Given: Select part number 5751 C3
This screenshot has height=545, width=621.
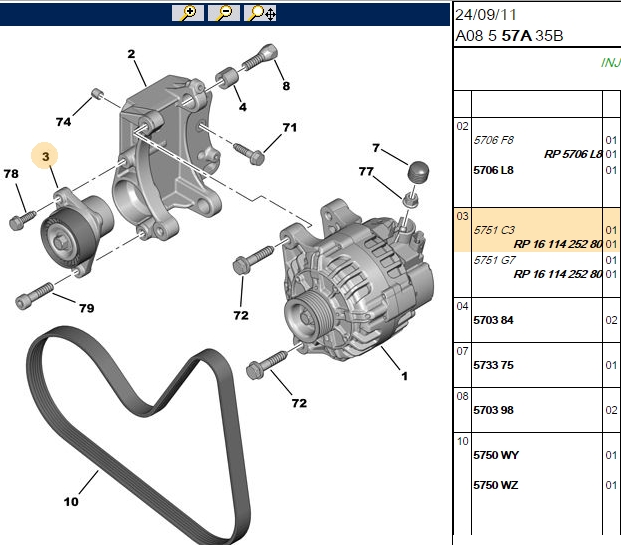Looking at the screenshot, I should (x=494, y=230).
